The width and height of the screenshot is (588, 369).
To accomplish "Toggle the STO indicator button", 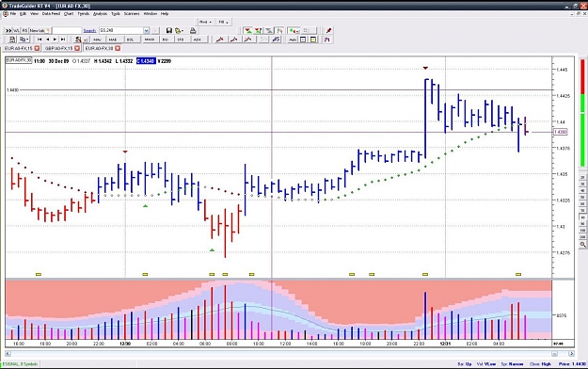I will 181,40.
